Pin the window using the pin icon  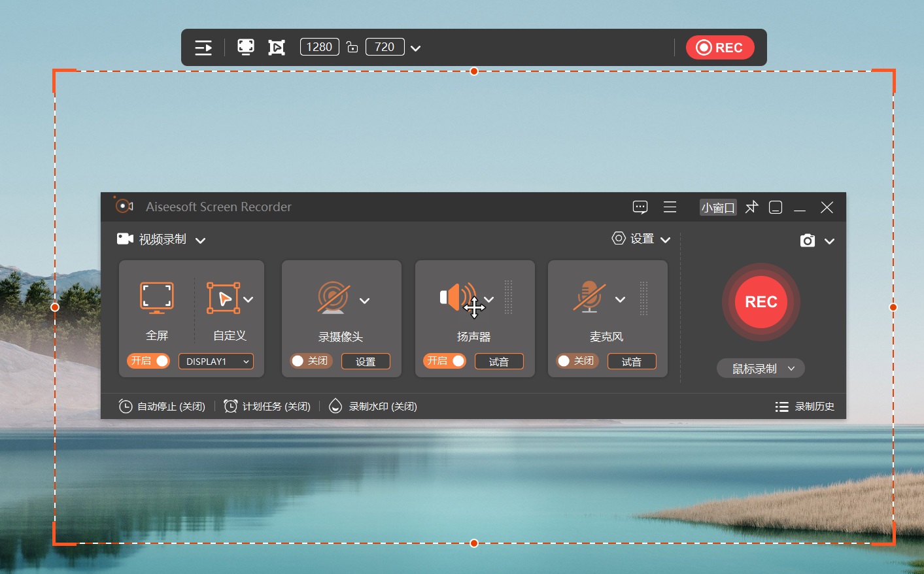751,207
